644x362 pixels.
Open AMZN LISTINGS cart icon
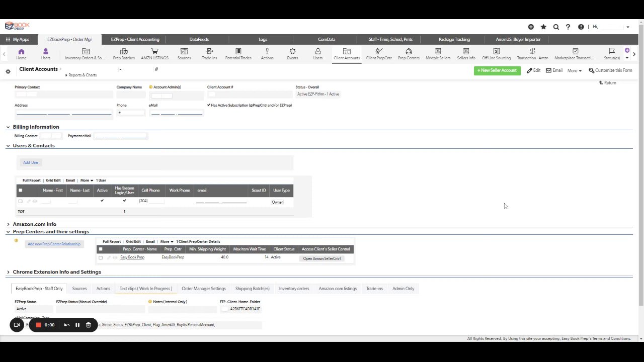(154, 54)
